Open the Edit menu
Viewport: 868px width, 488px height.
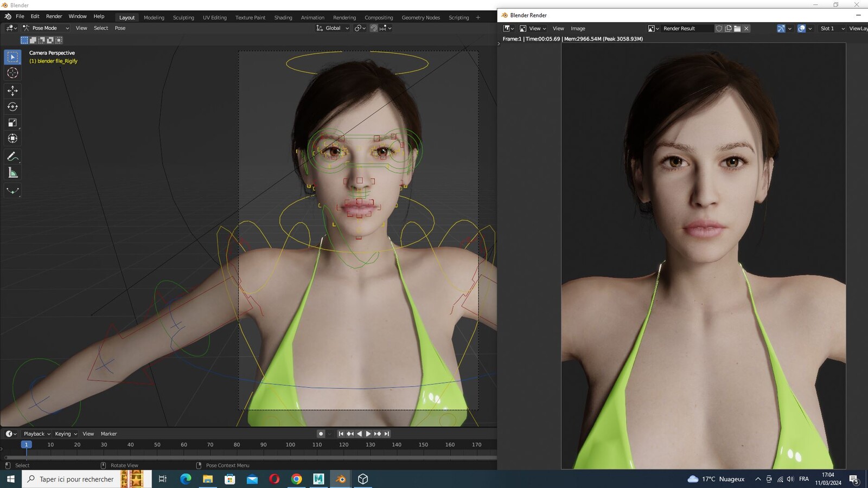pyautogui.click(x=35, y=16)
